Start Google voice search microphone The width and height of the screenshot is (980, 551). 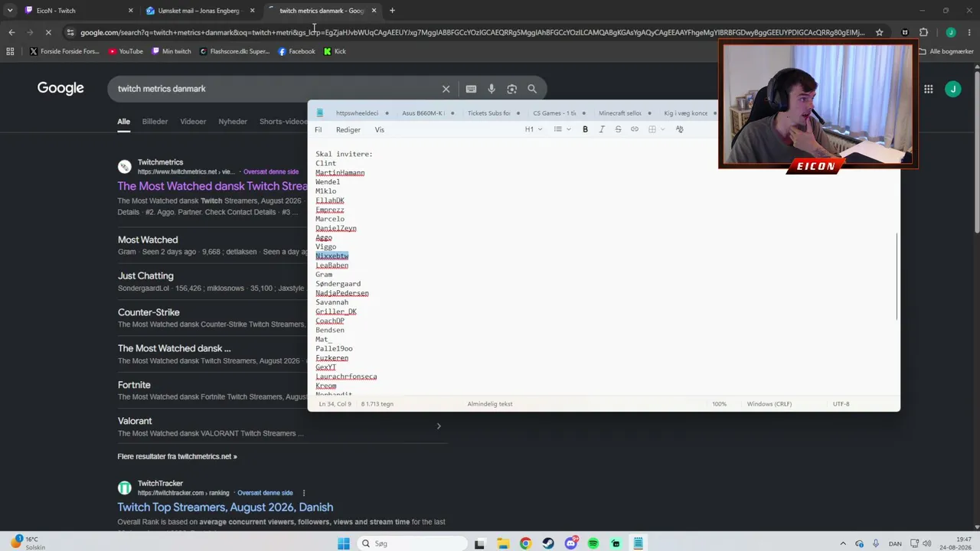click(x=492, y=89)
